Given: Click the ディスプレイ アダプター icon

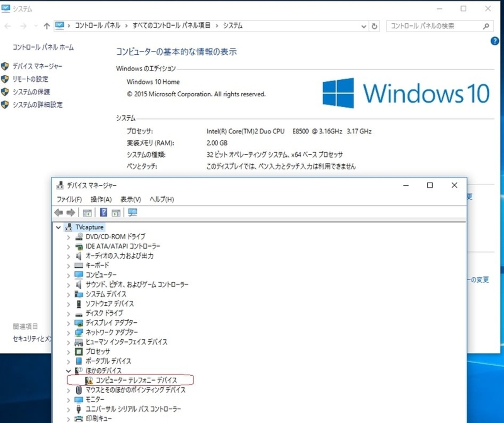Looking at the screenshot, I should [x=79, y=323].
